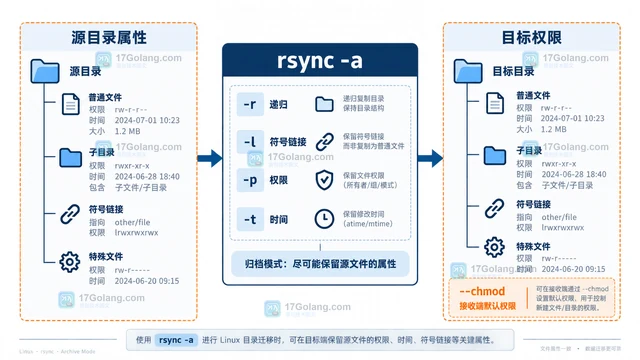Screen dimensions: 640x360
Task: Click the 保留符号链接 description text
Action: [373, 141]
